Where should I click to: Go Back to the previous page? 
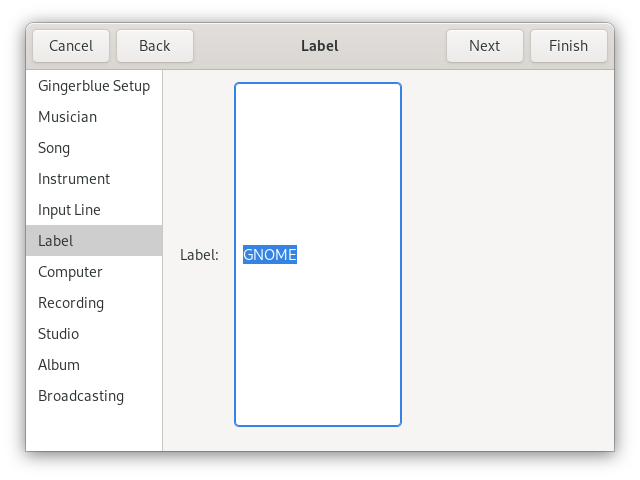click(155, 46)
